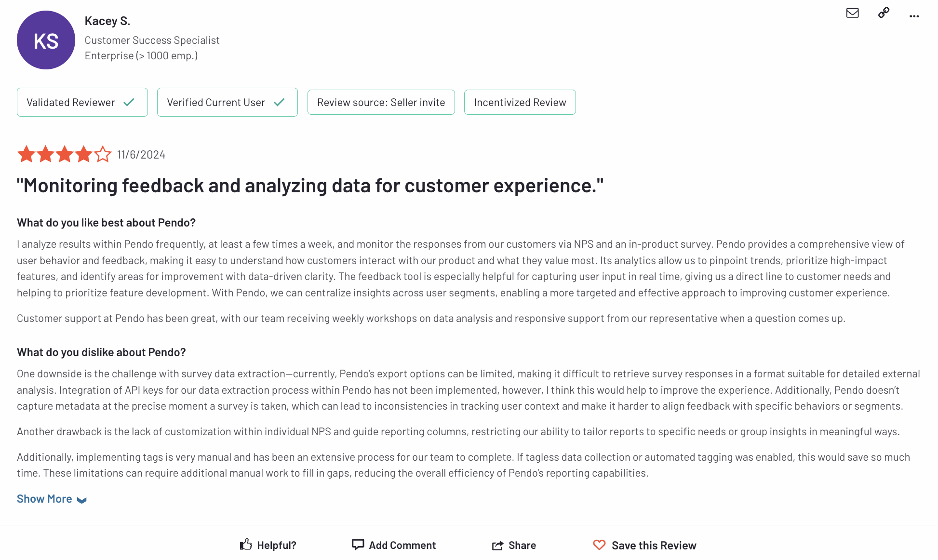
Task: Click the review title about customer experience
Action: click(x=310, y=186)
